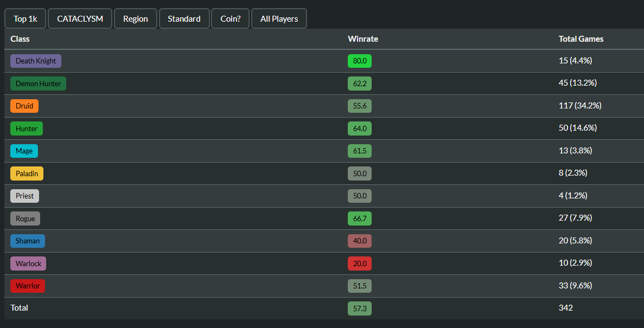
Task: Click Mage's 61.5 winrate badge
Action: point(359,151)
